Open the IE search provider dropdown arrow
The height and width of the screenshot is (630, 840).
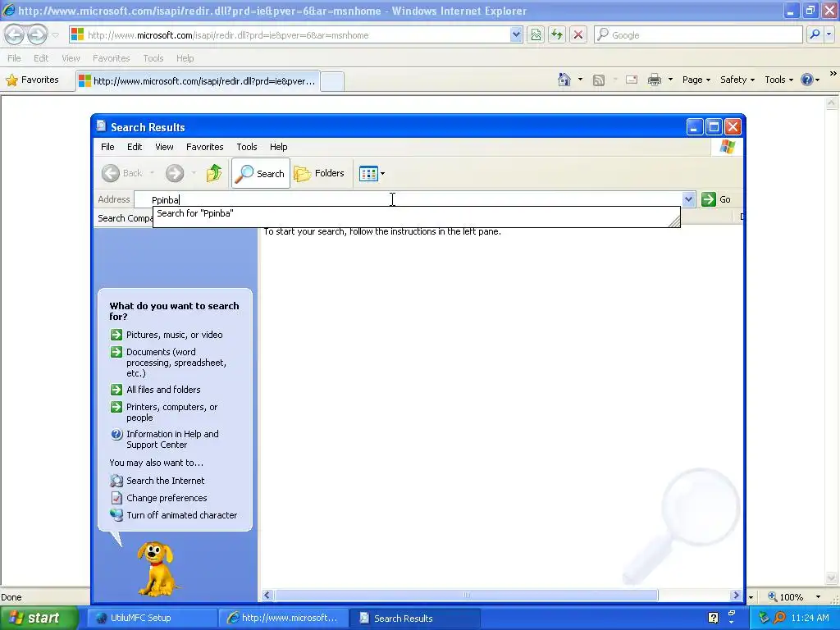pyautogui.click(x=829, y=34)
